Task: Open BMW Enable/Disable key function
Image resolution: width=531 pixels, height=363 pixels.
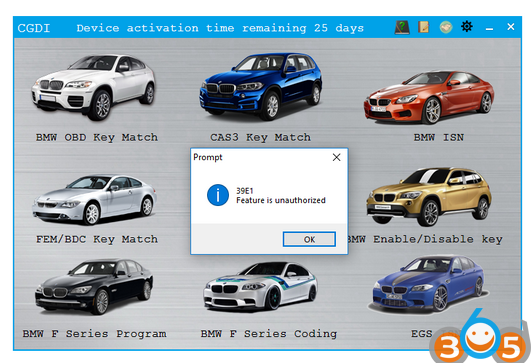Action: click(425, 239)
